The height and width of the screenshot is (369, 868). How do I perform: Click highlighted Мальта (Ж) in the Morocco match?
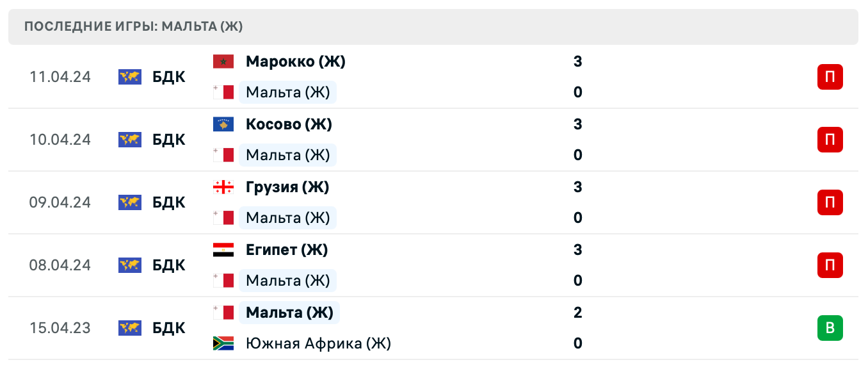(x=288, y=92)
